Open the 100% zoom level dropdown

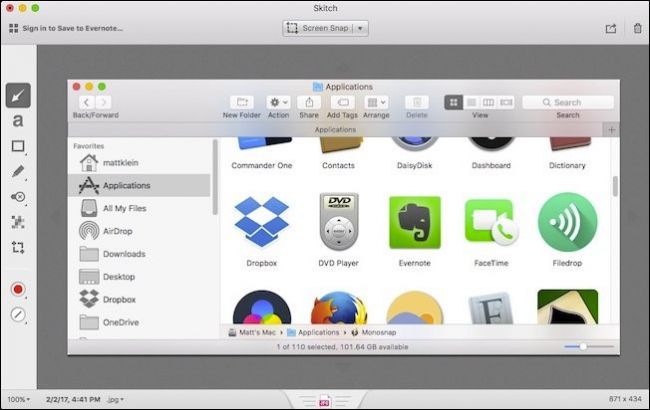(x=17, y=399)
